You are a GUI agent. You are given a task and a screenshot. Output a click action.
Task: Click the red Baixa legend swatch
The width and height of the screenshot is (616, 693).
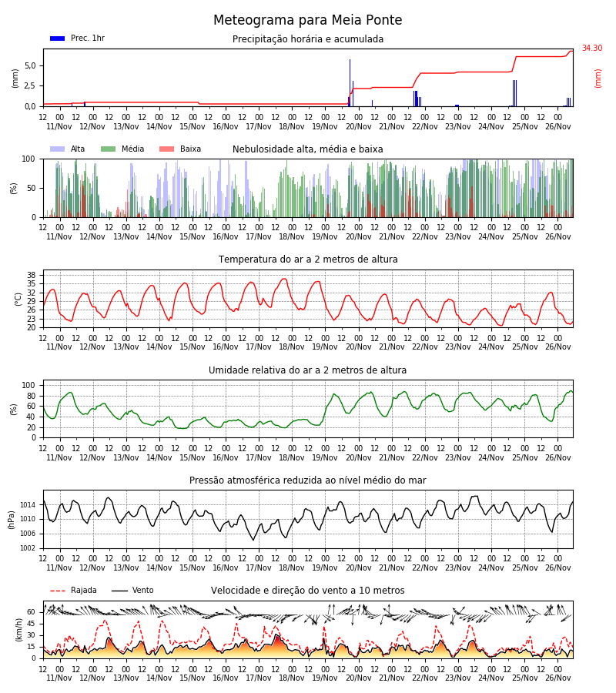click(166, 149)
